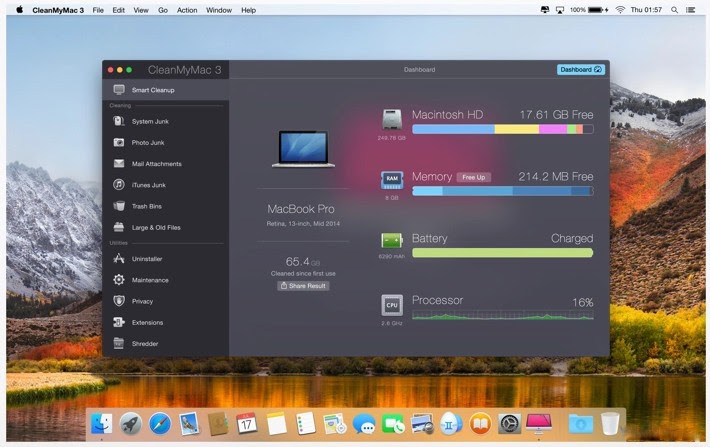Click the Macintosh HD drive icon

click(x=392, y=120)
